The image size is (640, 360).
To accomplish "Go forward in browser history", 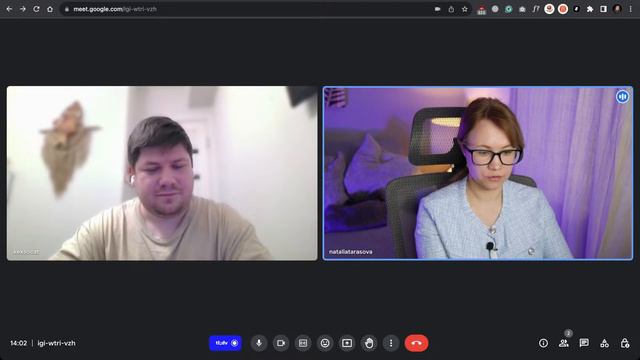I will [x=23, y=9].
